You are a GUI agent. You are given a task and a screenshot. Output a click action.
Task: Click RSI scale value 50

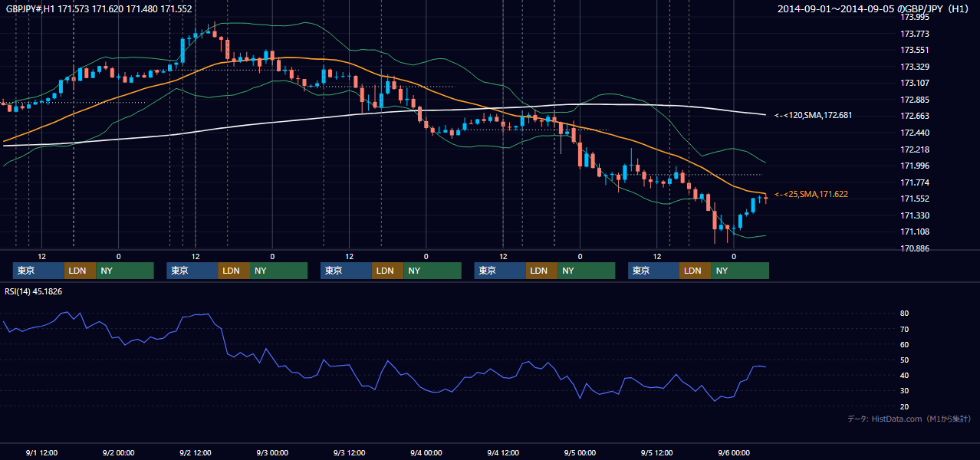click(x=905, y=360)
